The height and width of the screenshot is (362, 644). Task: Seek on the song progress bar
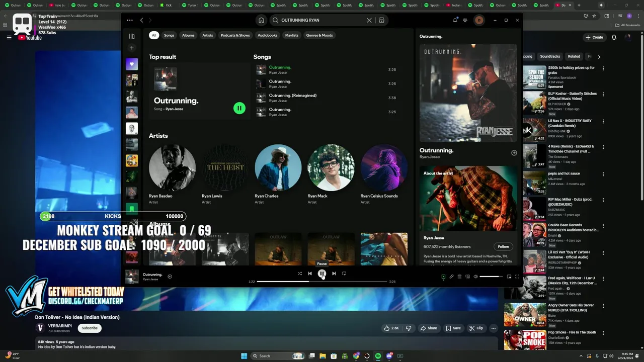(x=322, y=282)
